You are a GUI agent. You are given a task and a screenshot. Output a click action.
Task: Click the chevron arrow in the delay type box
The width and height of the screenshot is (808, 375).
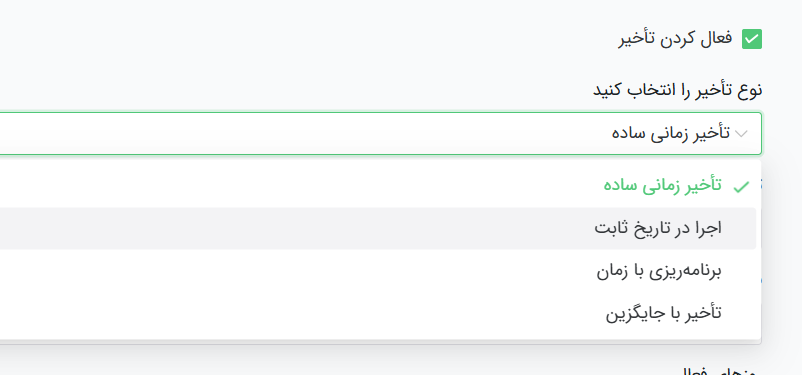click(741, 134)
